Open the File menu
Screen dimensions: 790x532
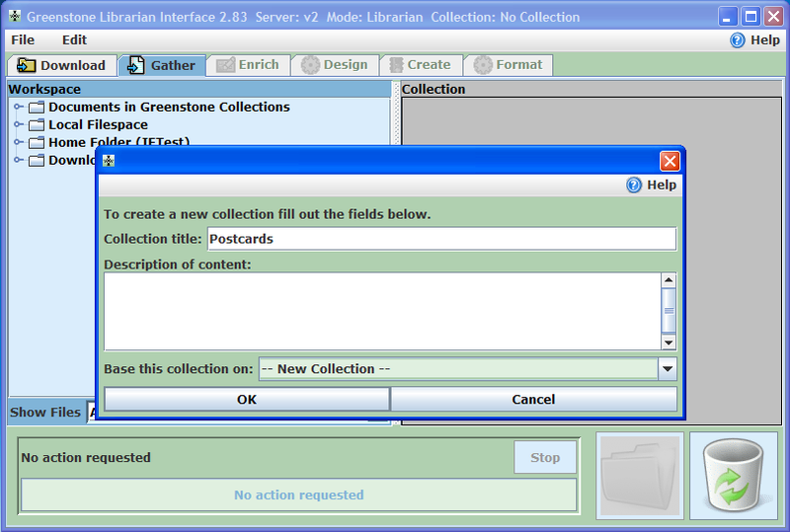[x=23, y=40]
